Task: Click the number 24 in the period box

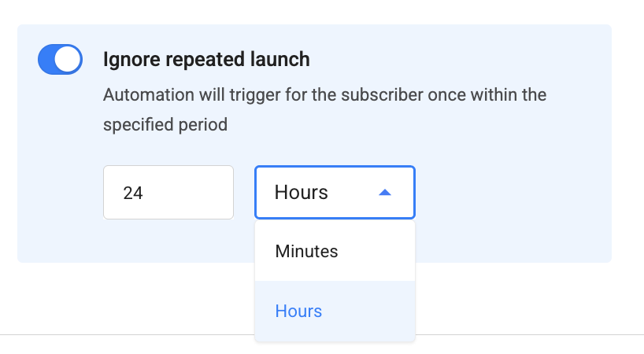Action: tap(133, 194)
